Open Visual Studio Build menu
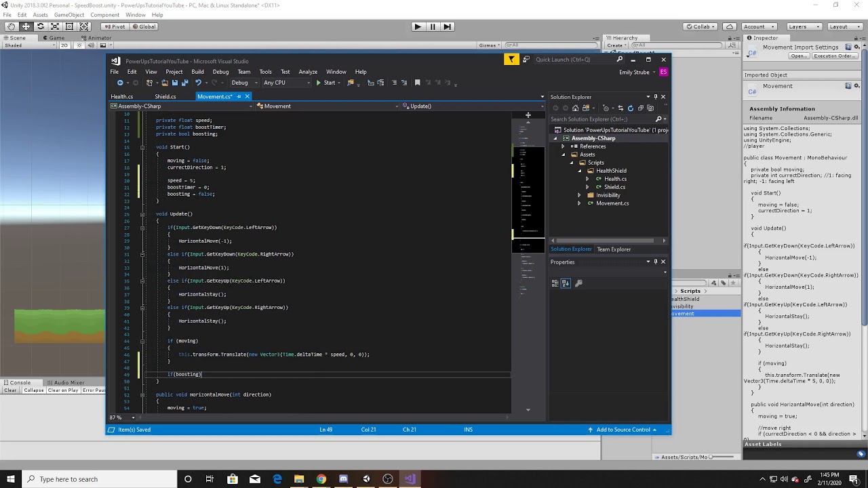The width and height of the screenshot is (868, 488). (x=197, y=72)
